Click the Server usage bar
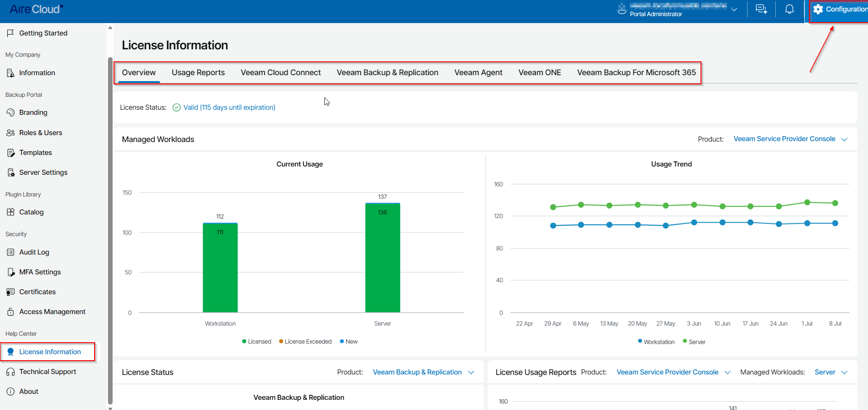 click(383, 258)
